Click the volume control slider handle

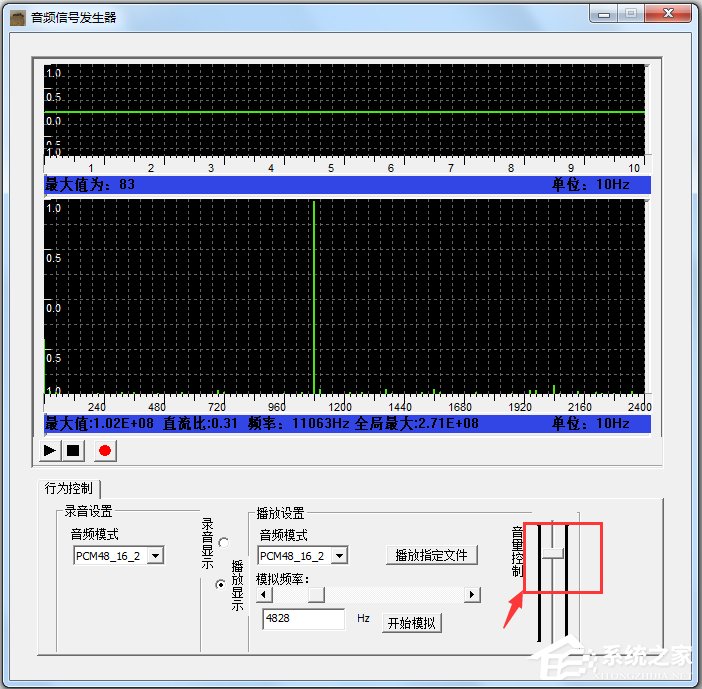[553, 552]
